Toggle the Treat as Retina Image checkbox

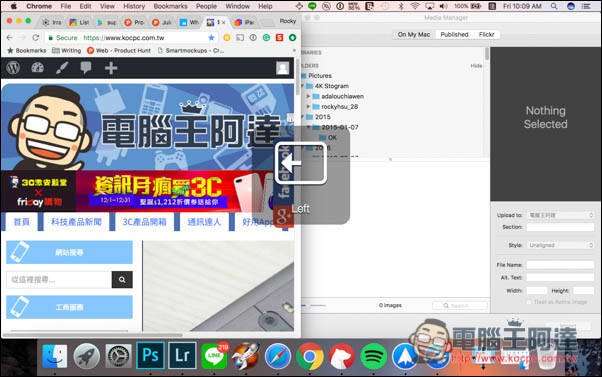pos(529,302)
